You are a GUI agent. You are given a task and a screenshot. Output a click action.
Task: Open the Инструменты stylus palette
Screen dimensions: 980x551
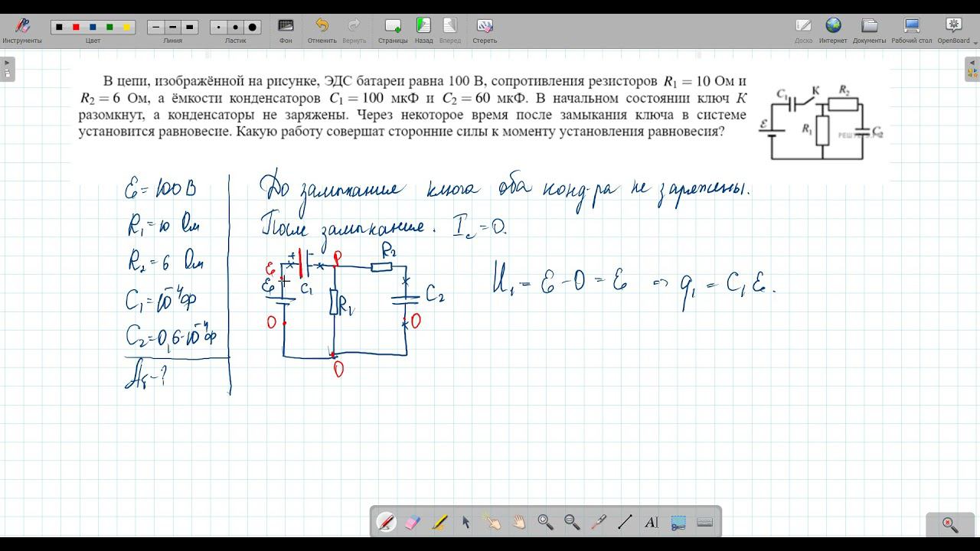tap(22, 29)
